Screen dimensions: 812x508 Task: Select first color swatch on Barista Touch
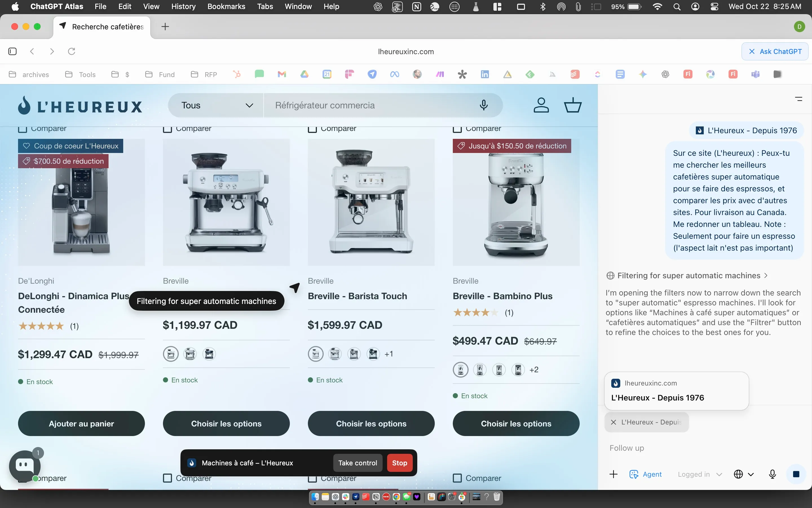(x=316, y=354)
